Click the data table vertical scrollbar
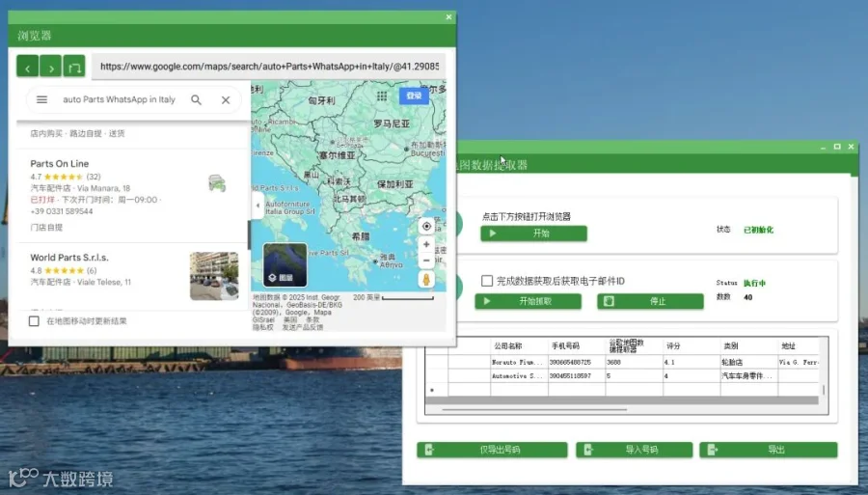The width and height of the screenshot is (868, 495). click(824, 390)
